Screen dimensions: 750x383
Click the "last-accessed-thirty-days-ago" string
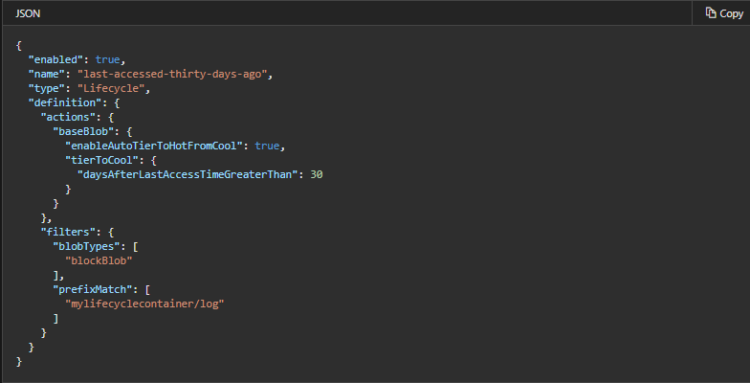(172, 74)
